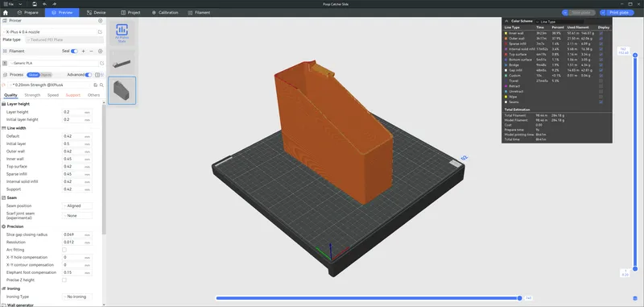
Task: Open the process preset dropdown
Action: (50, 85)
